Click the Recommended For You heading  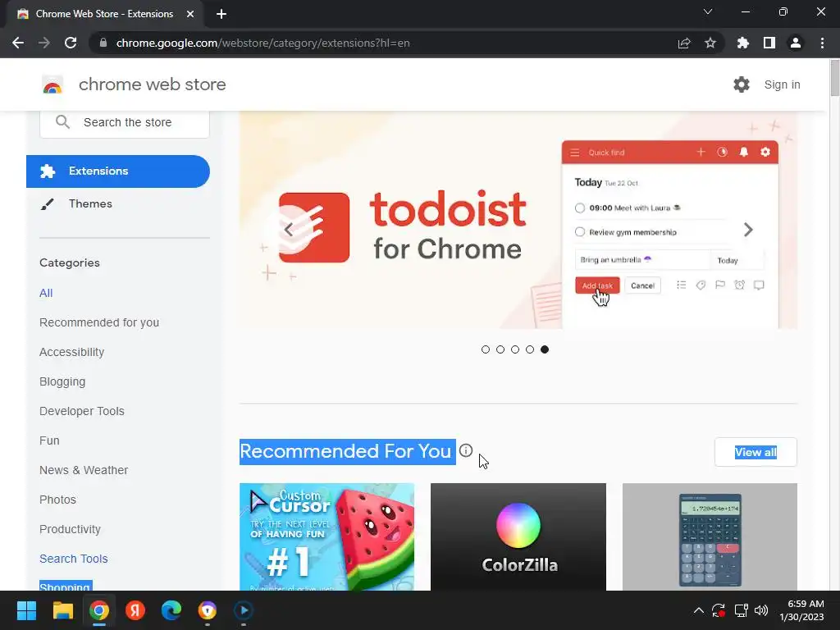tap(347, 451)
